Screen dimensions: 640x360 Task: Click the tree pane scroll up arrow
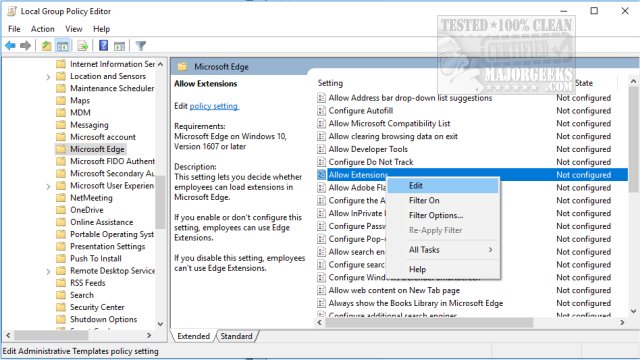point(160,64)
